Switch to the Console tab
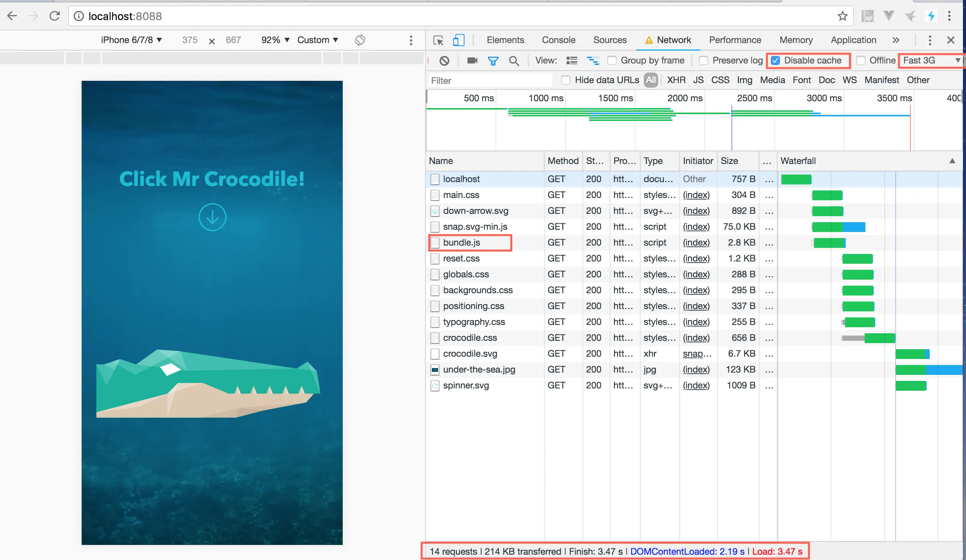This screenshot has height=560, width=966. [x=558, y=40]
